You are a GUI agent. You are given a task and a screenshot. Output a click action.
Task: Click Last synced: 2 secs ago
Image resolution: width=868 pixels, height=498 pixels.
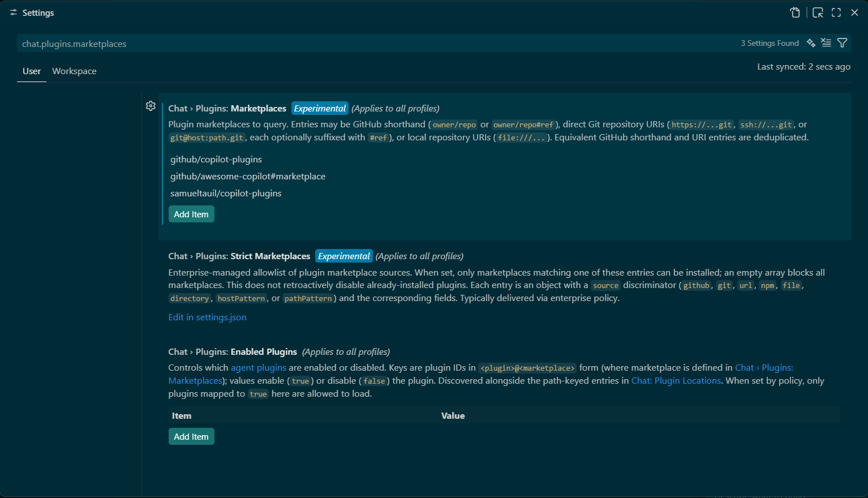(803, 67)
